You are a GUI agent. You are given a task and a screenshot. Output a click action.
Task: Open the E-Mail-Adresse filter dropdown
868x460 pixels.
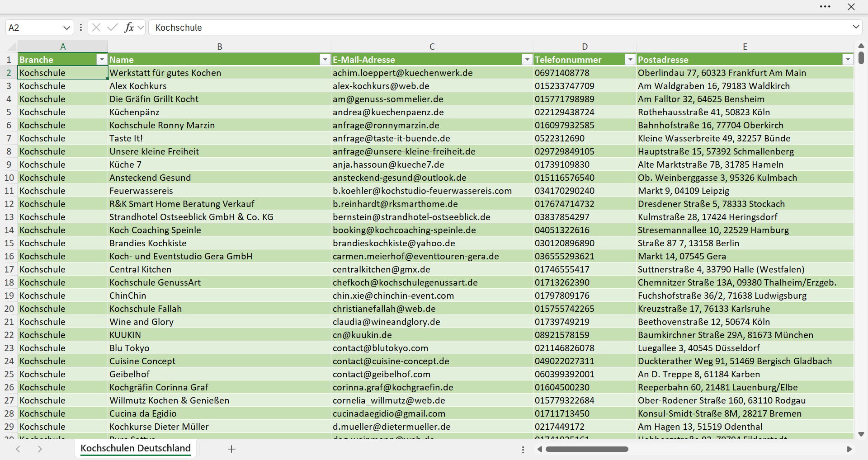(527, 60)
